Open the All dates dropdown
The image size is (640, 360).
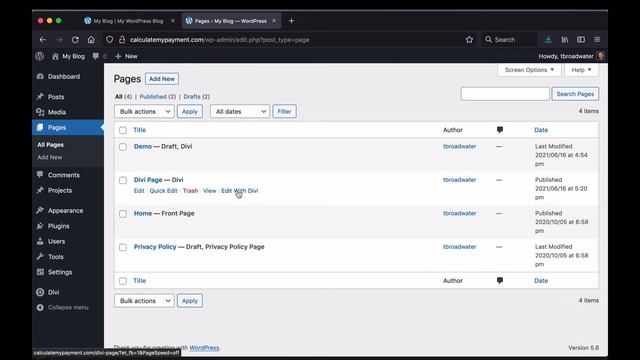[x=240, y=111]
